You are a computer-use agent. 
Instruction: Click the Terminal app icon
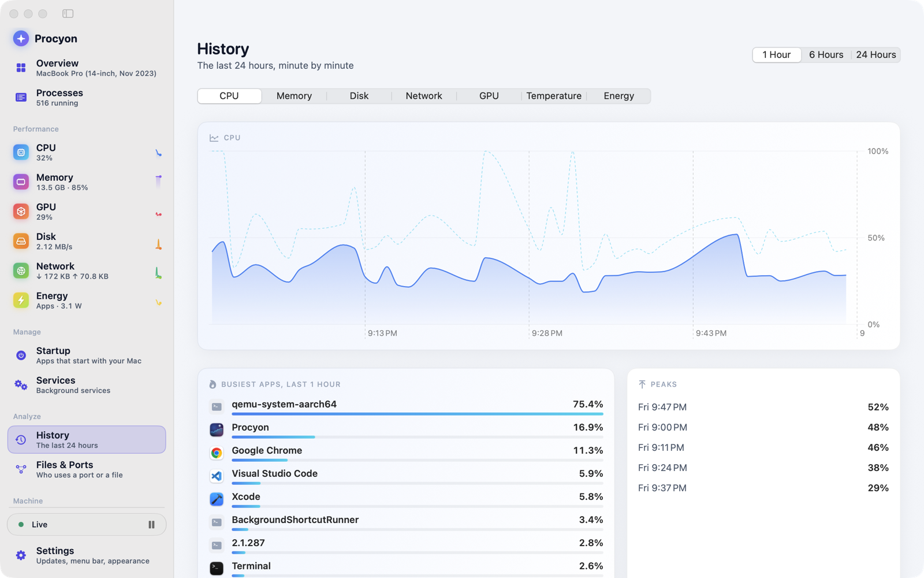(217, 568)
